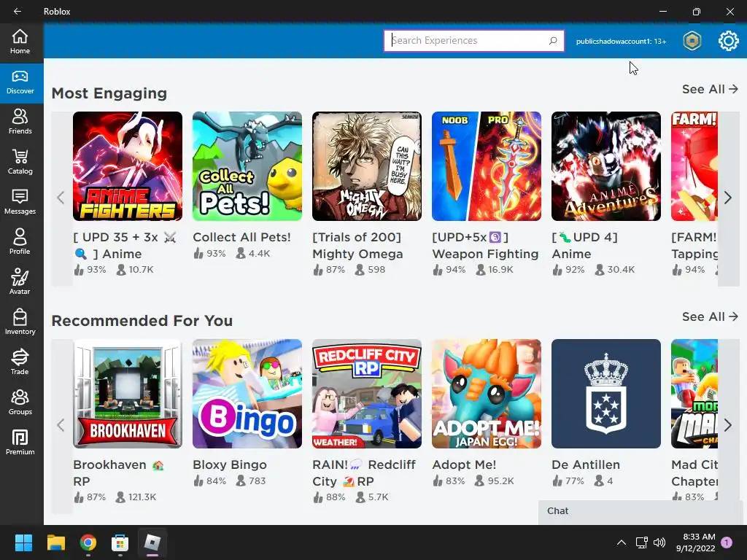Open the Brookhaven RP thumbnail
Image resolution: width=747 pixels, height=560 pixels.
pyautogui.click(x=128, y=394)
